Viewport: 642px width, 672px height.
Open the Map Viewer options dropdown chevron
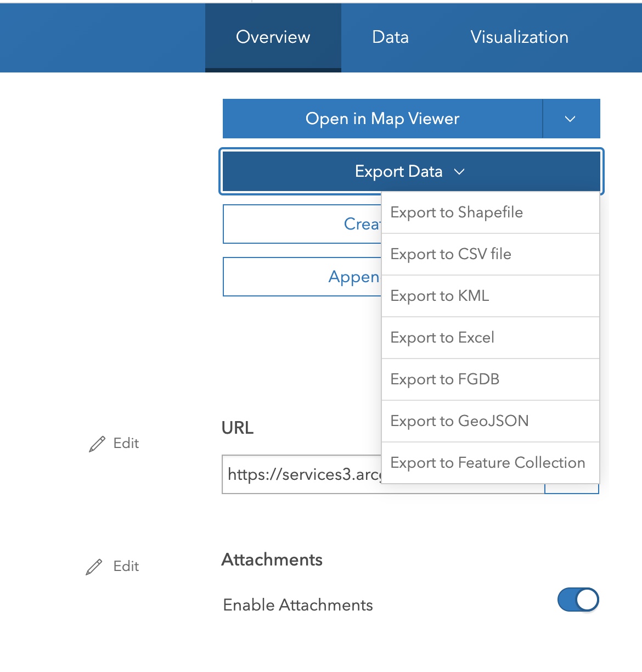571,119
